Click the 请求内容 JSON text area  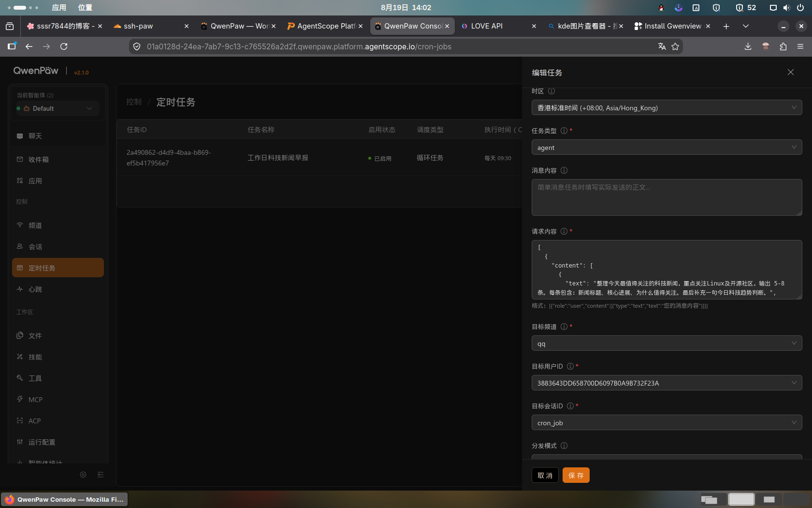coord(667,269)
